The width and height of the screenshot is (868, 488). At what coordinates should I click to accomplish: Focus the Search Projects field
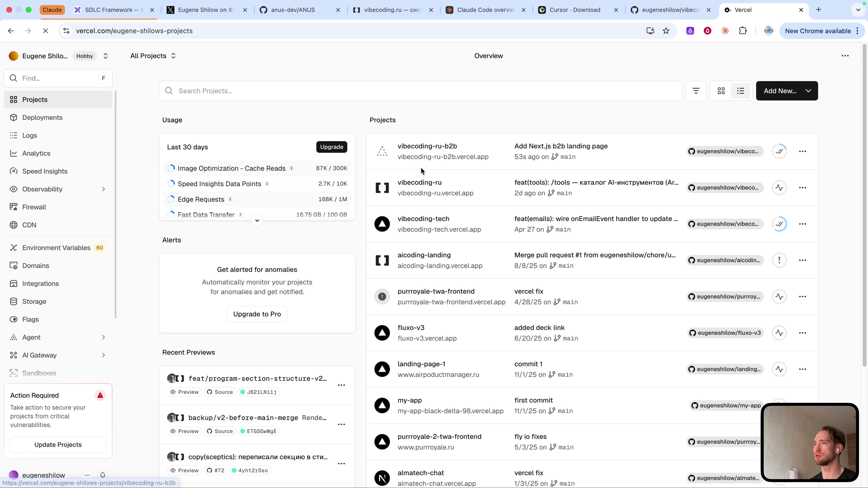421,91
